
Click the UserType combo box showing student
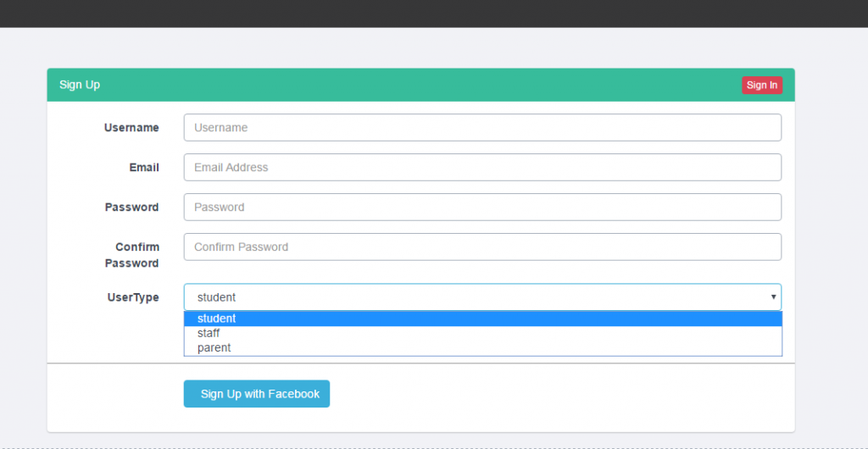pyautogui.click(x=475, y=297)
